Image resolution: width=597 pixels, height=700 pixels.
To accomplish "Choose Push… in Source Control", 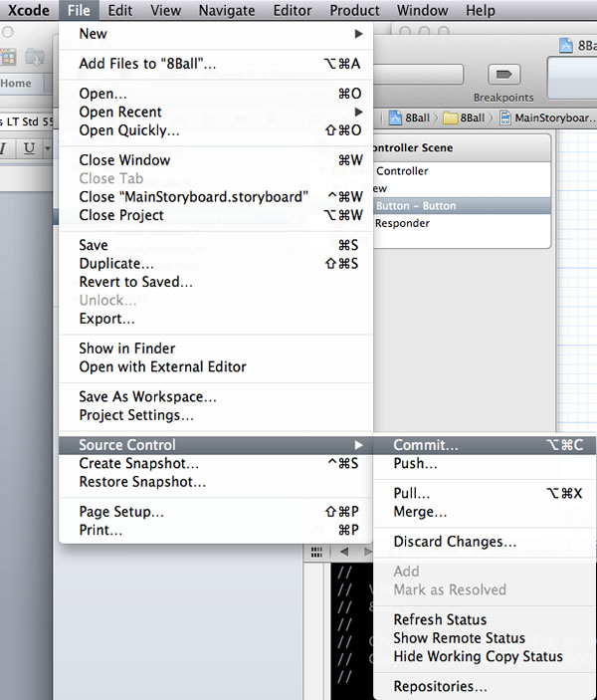I will [485, 463].
